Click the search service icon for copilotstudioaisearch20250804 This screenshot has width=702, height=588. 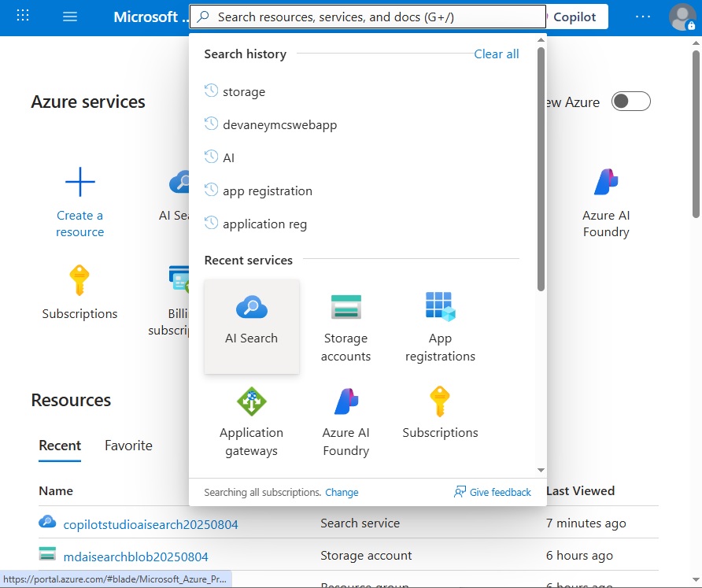coord(47,522)
